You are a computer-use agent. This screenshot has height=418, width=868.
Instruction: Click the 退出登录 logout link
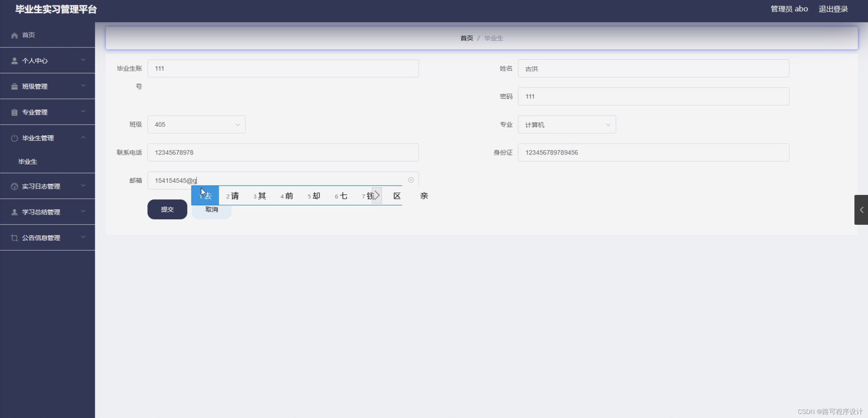[x=833, y=9]
